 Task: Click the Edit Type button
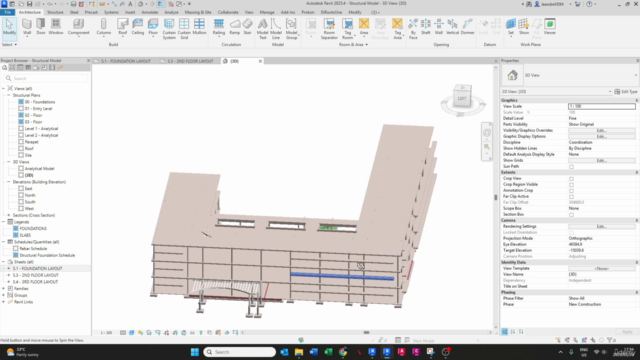[x=626, y=91]
